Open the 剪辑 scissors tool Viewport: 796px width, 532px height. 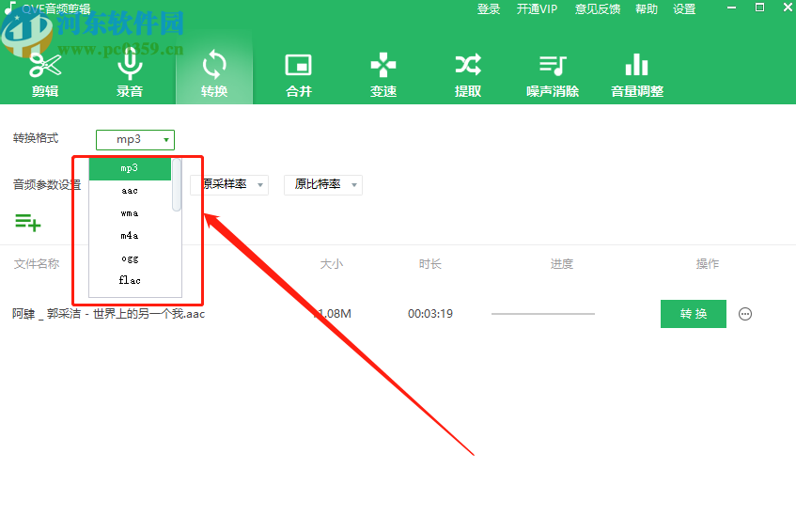pos(45,75)
